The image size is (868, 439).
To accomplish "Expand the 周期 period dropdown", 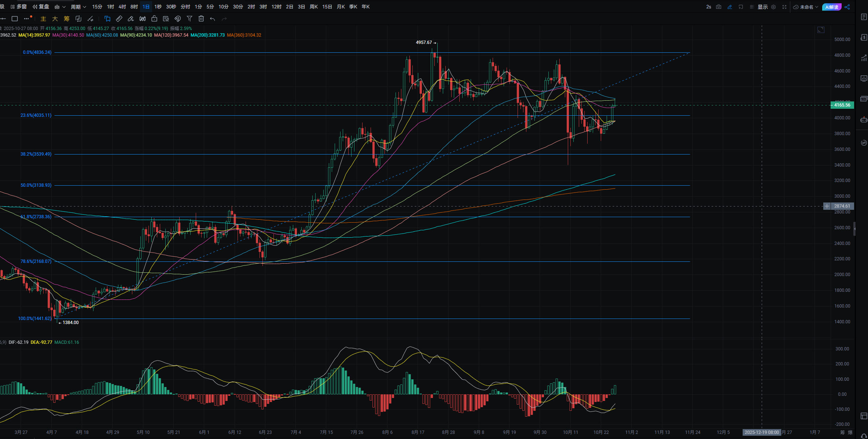I will [78, 7].
